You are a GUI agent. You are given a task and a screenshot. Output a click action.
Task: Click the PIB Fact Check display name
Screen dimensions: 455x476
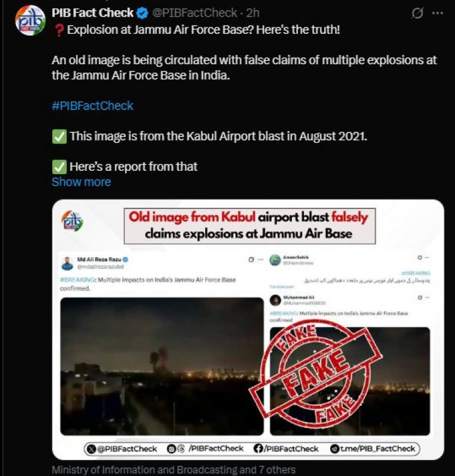click(x=92, y=12)
